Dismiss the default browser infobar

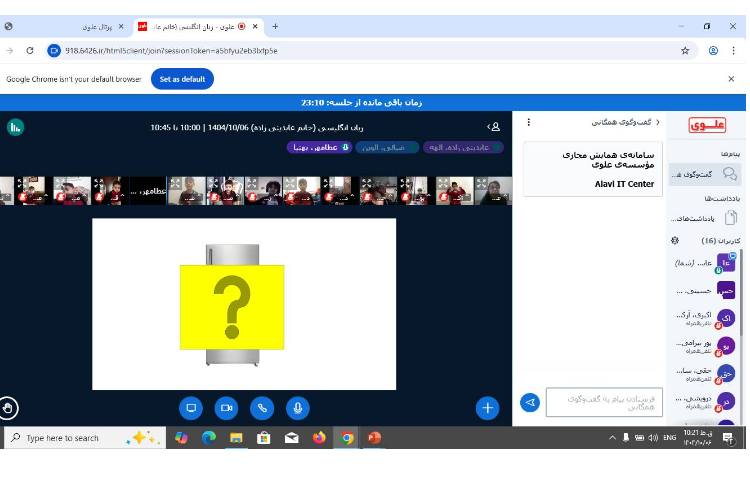pyautogui.click(x=731, y=79)
